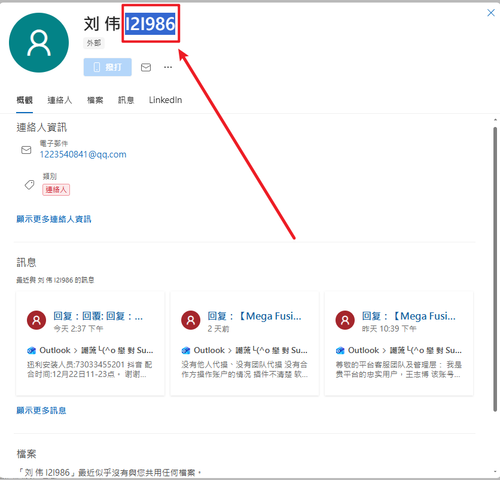
Task: Close the contact card with the X
Action: coord(491,13)
